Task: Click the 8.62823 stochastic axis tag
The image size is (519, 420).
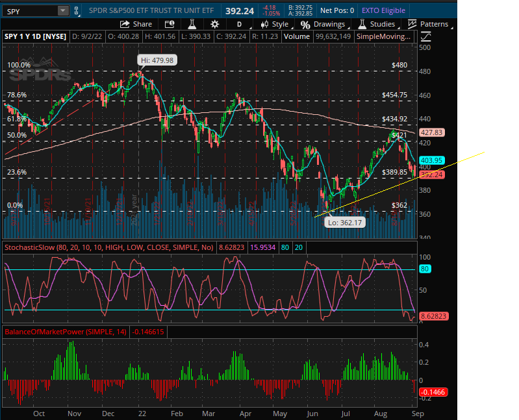Action: tap(434, 316)
